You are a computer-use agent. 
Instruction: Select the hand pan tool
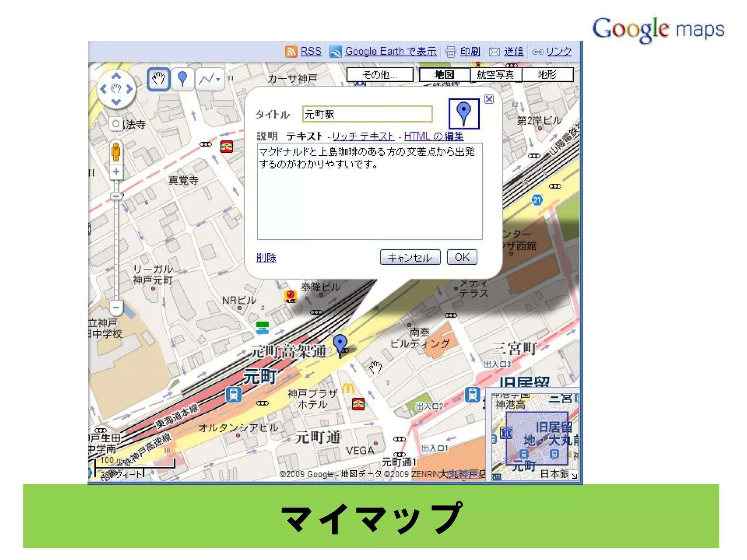point(158,79)
